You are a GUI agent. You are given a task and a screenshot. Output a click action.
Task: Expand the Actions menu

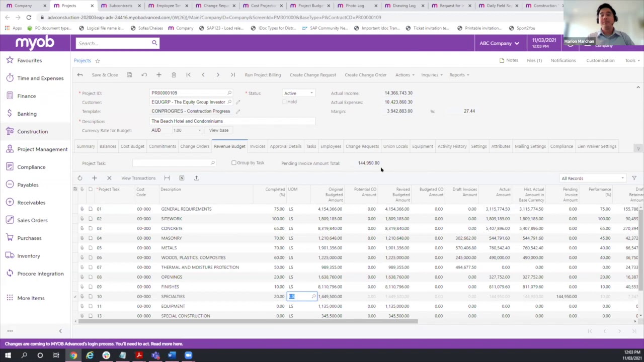[405, 75]
